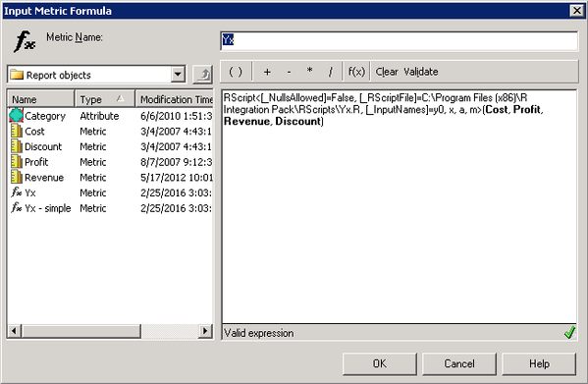Close the Input Metric Formula window
588x384 pixels.
(x=577, y=11)
